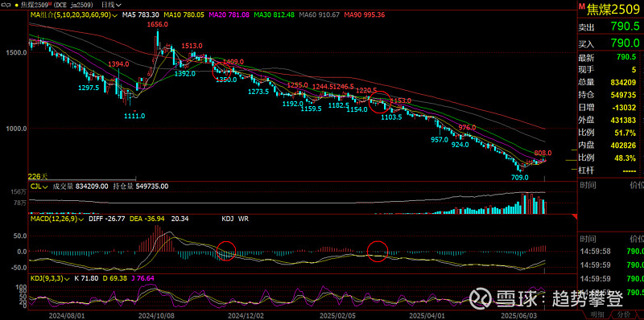644x320 pixels.
Task: Click the 1513.0 price label
Action: [192, 46]
